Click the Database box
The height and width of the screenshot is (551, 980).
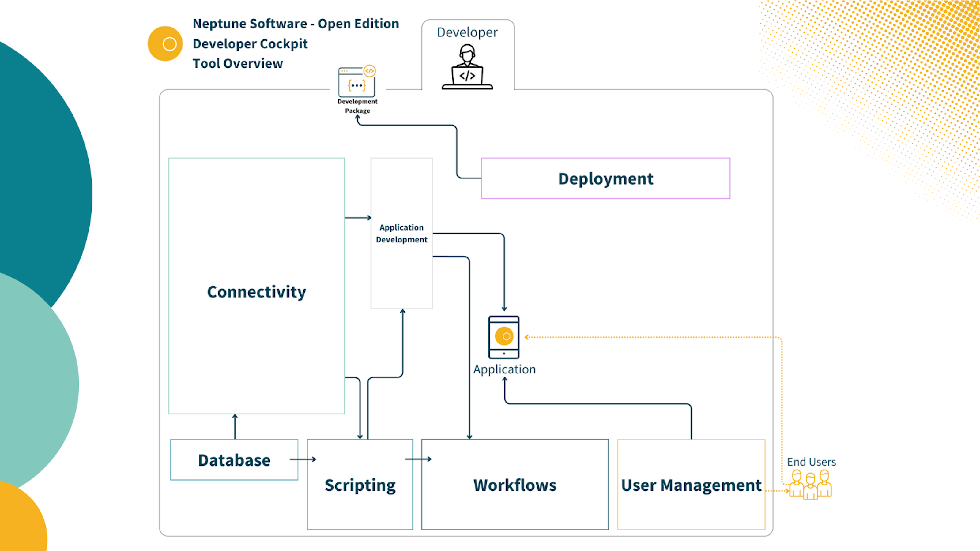(x=234, y=460)
